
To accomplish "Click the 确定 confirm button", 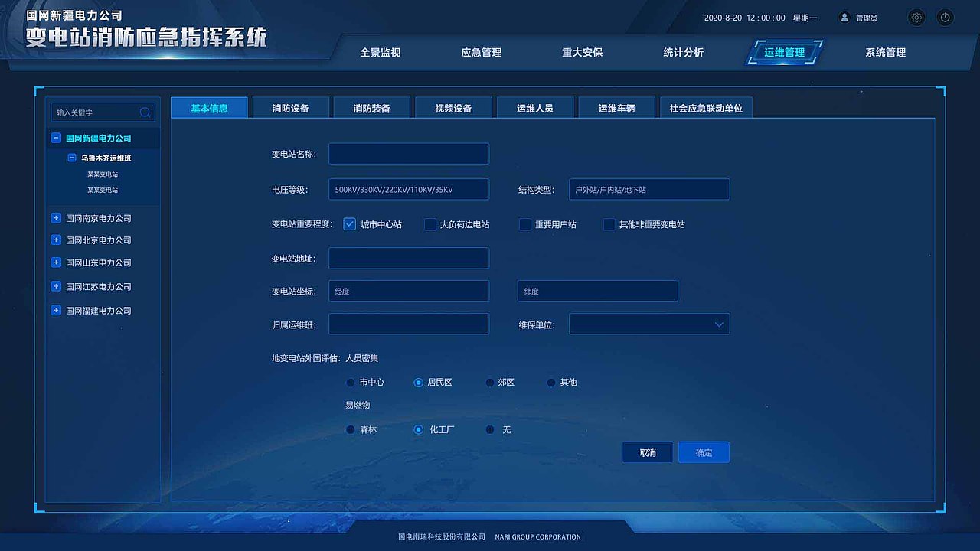I will click(703, 452).
